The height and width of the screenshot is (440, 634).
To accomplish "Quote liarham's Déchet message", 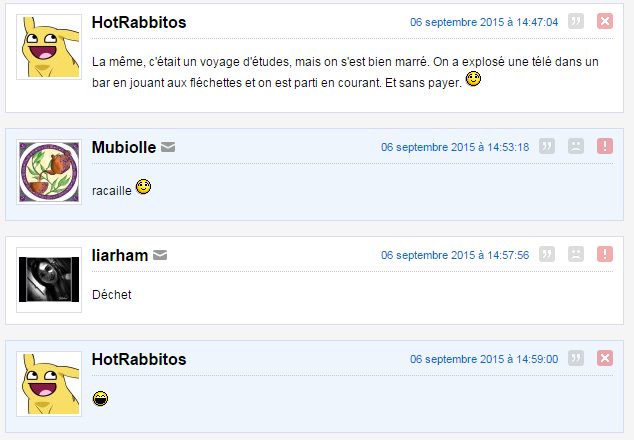I will pyautogui.click(x=547, y=254).
